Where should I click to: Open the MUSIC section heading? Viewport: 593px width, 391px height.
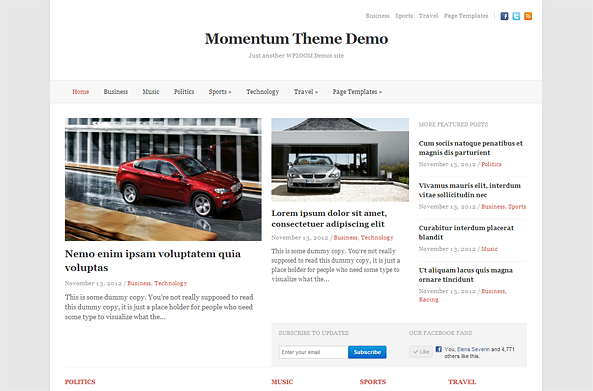pyautogui.click(x=282, y=382)
